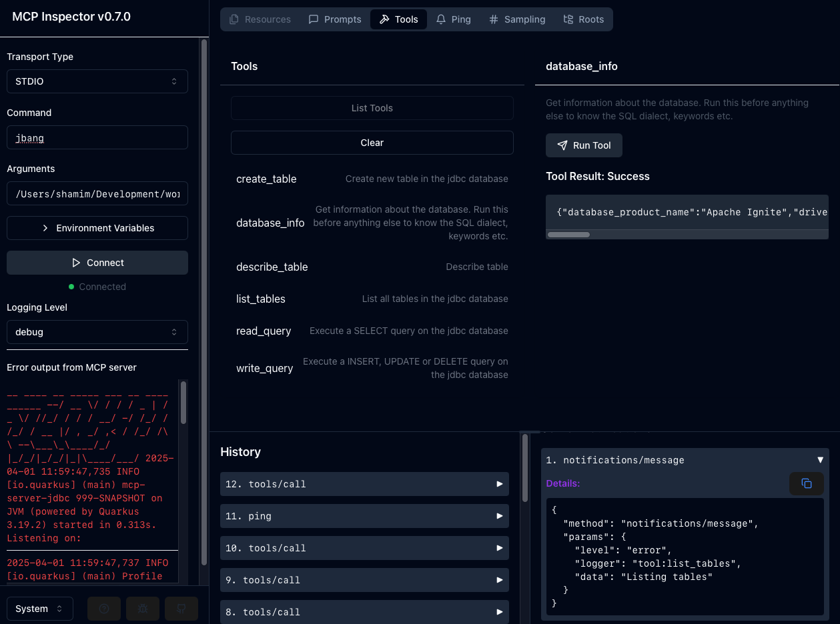The height and width of the screenshot is (624, 840).
Task: Click the horizontal scrollbar under tool result
Action: [x=568, y=235]
